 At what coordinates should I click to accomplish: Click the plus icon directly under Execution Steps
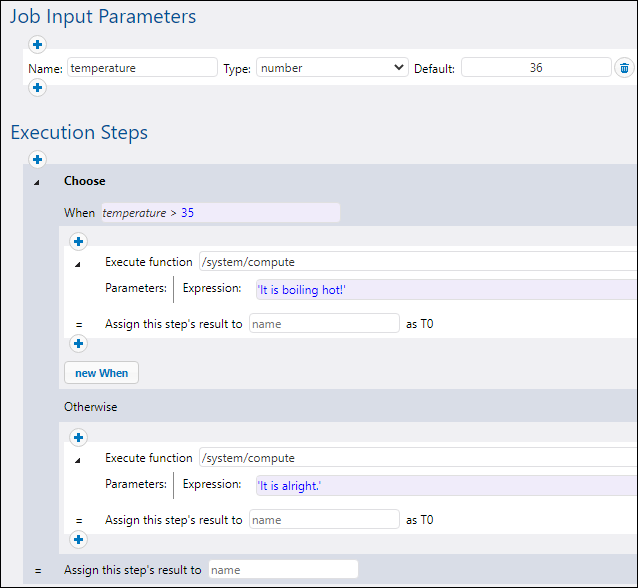click(37, 160)
